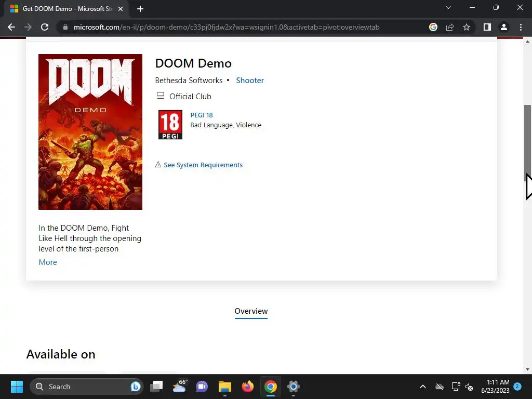Click the scrollbar down arrow
The height and width of the screenshot is (399, 532).
click(x=527, y=369)
